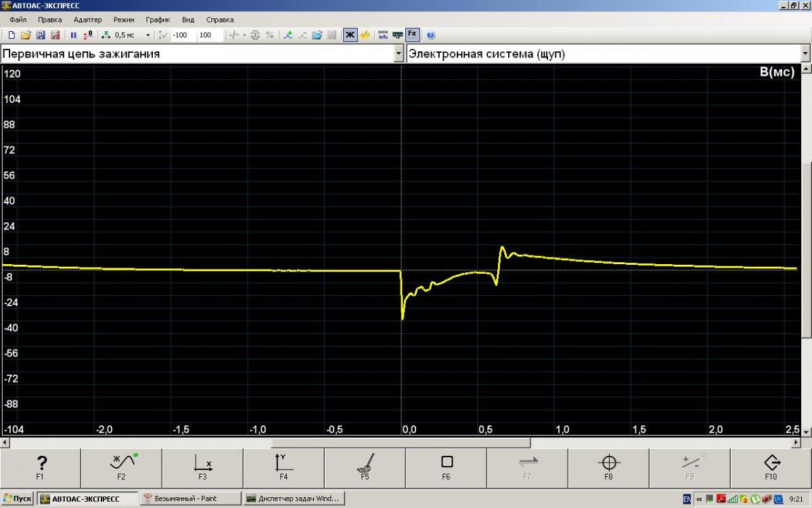
Task: Click the grayed F9 plus-minus button
Action: [x=690, y=467]
